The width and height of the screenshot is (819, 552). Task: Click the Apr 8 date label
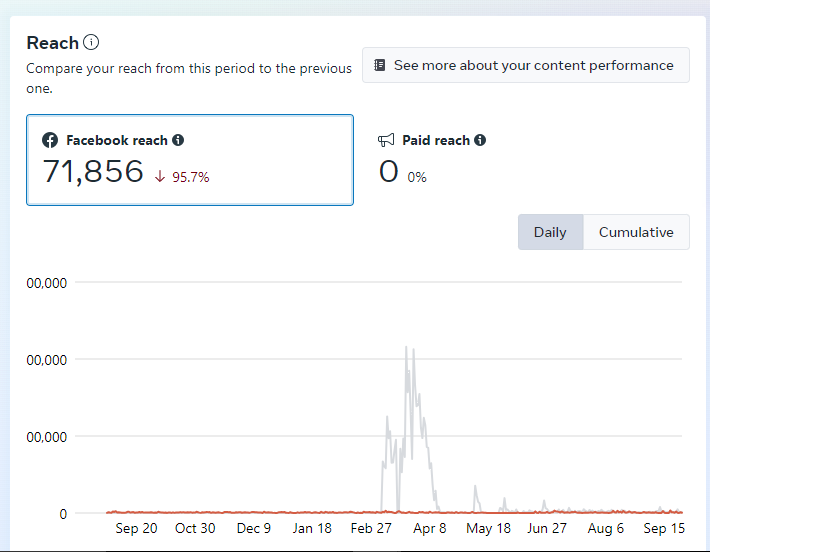(x=429, y=528)
